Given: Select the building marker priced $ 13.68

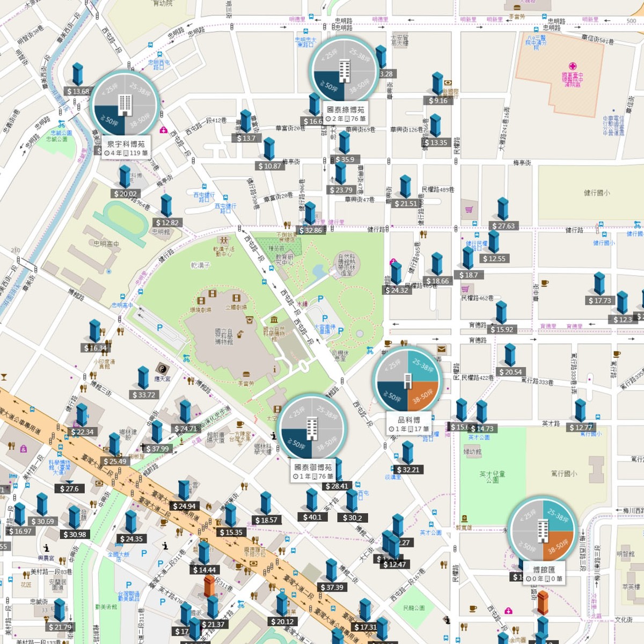Looking at the screenshot, I should pyautogui.click(x=78, y=75).
